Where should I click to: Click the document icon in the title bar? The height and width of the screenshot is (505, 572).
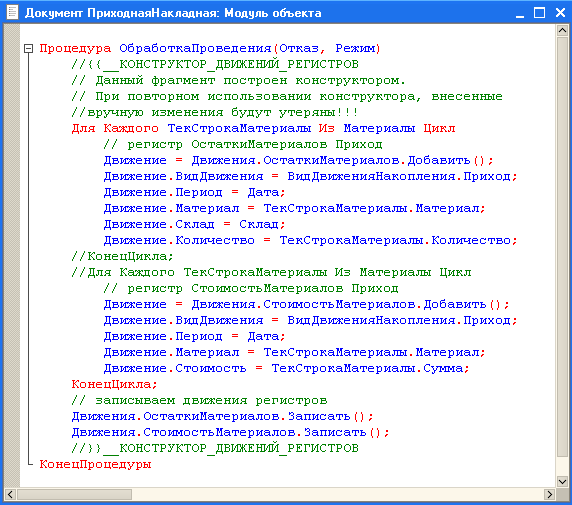(12, 12)
